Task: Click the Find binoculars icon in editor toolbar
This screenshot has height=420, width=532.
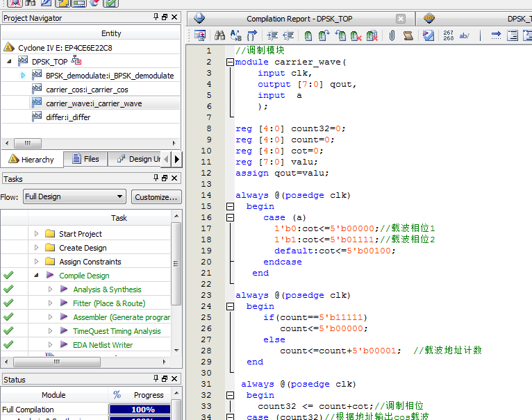Action: tap(219, 35)
